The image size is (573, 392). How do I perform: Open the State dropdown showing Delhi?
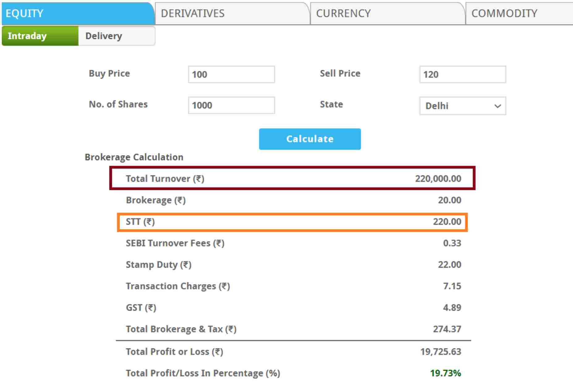coord(462,106)
